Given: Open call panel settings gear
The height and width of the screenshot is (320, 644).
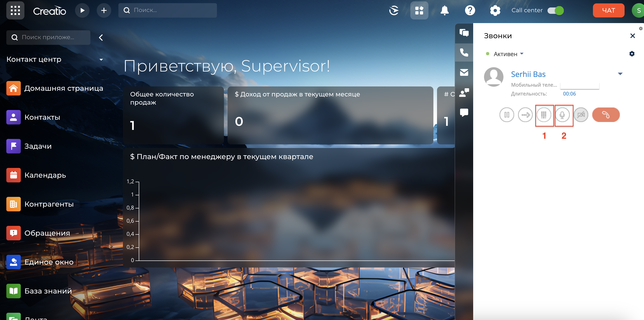Looking at the screenshot, I should pos(632,54).
